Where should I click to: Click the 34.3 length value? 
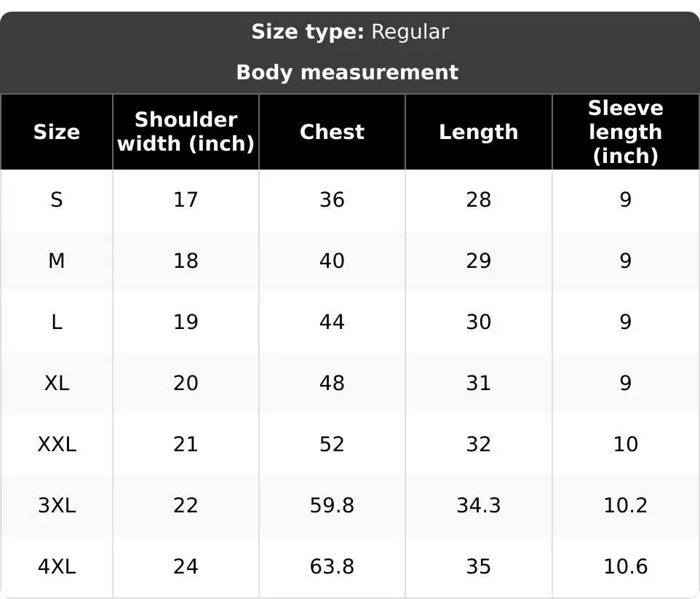(x=479, y=506)
